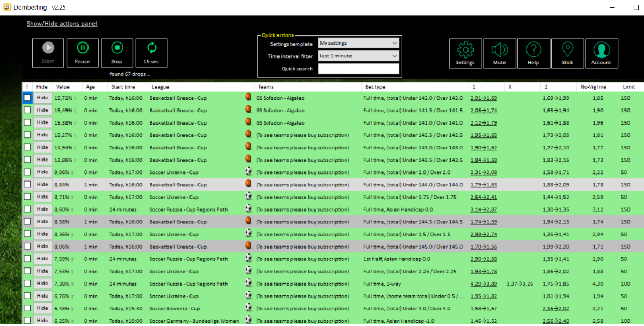The width and height of the screenshot is (644, 326).
Task: Click the League column header
Action: pos(160,86)
